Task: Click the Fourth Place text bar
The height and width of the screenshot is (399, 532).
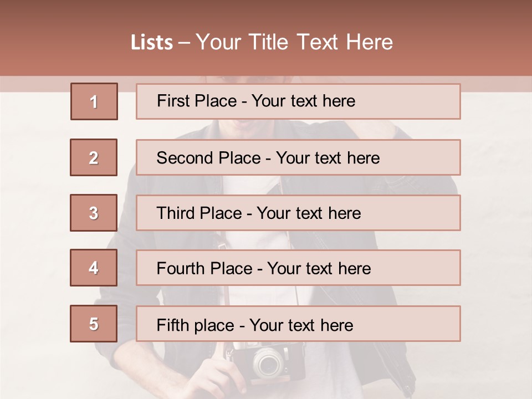Action: 298,268
